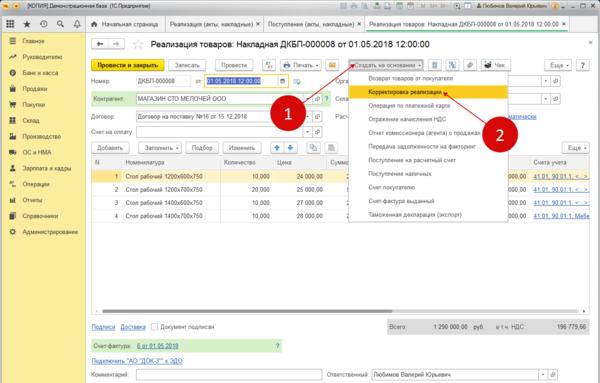Open the Подписи link
Image resolution: width=600 pixels, height=383 pixels.
point(103,327)
